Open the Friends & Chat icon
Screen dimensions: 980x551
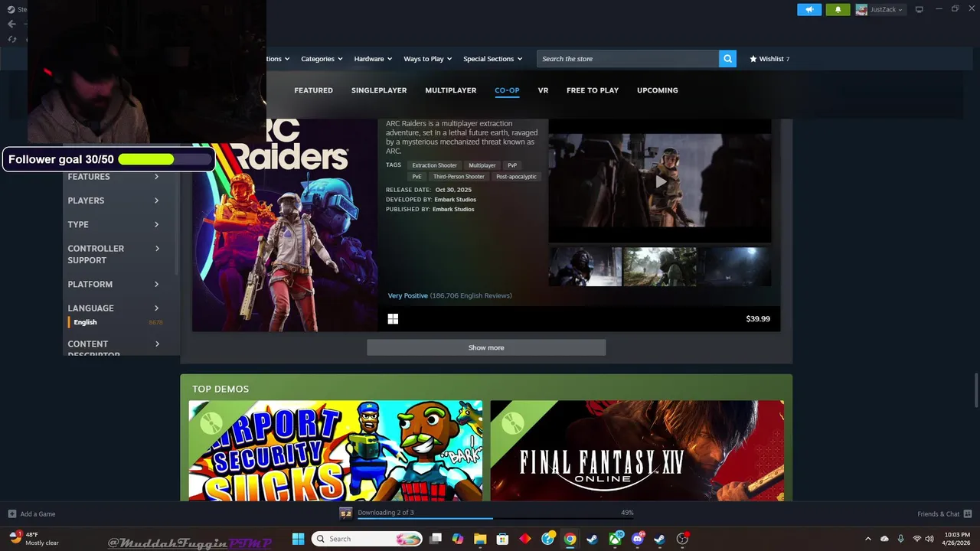968,514
